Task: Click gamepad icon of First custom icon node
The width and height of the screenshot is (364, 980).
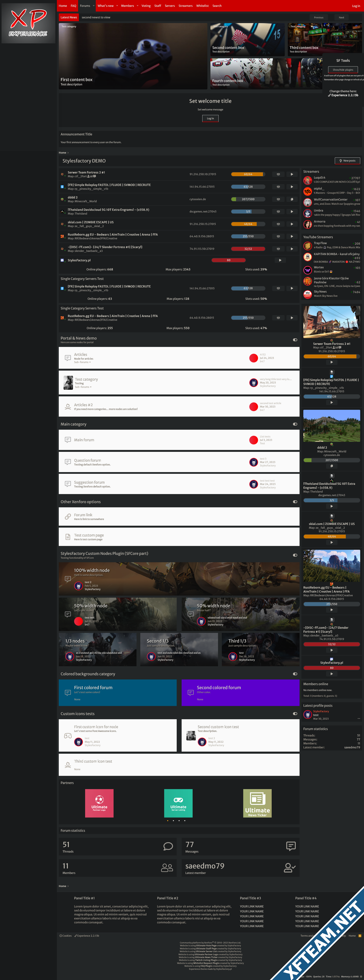Action: [x=68, y=736]
